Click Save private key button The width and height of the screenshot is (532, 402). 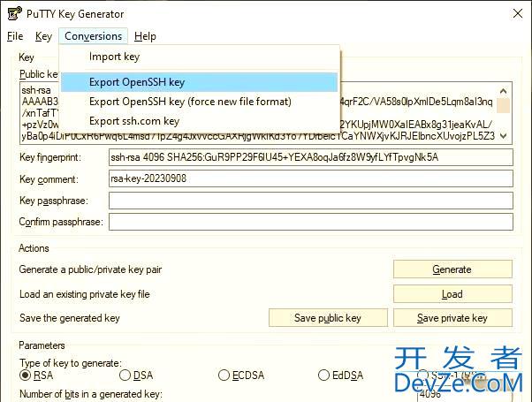pyautogui.click(x=452, y=318)
